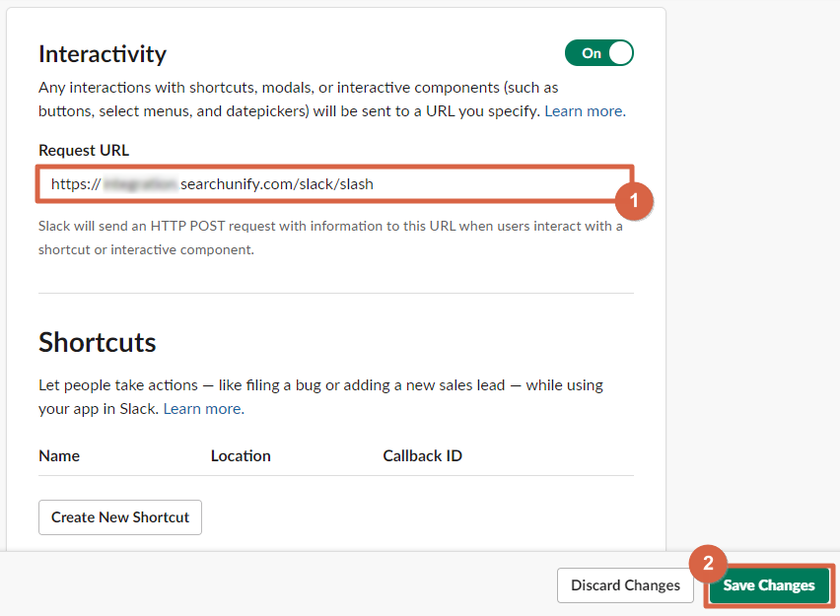Click the red step 2 badge
Image resolution: width=840 pixels, height=616 pixels.
coord(708,566)
